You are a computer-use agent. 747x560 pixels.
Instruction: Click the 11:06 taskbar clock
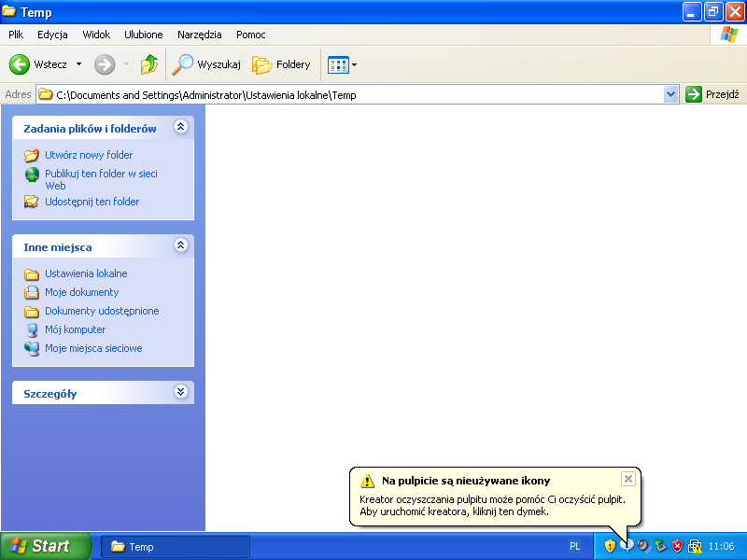pyautogui.click(x=721, y=546)
